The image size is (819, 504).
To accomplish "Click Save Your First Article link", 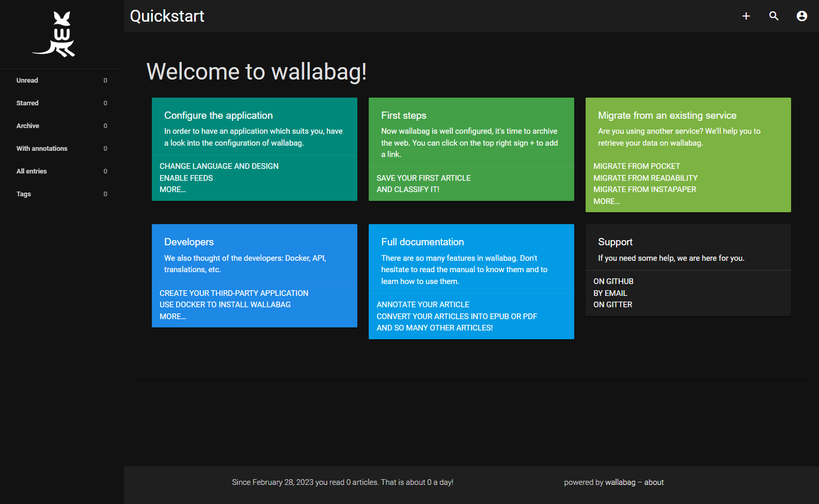I will tap(423, 178).
